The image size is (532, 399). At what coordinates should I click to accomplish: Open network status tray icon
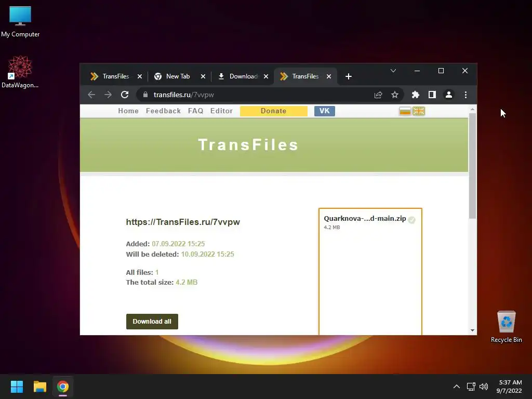pyautogui.click(x=471, y=387)
